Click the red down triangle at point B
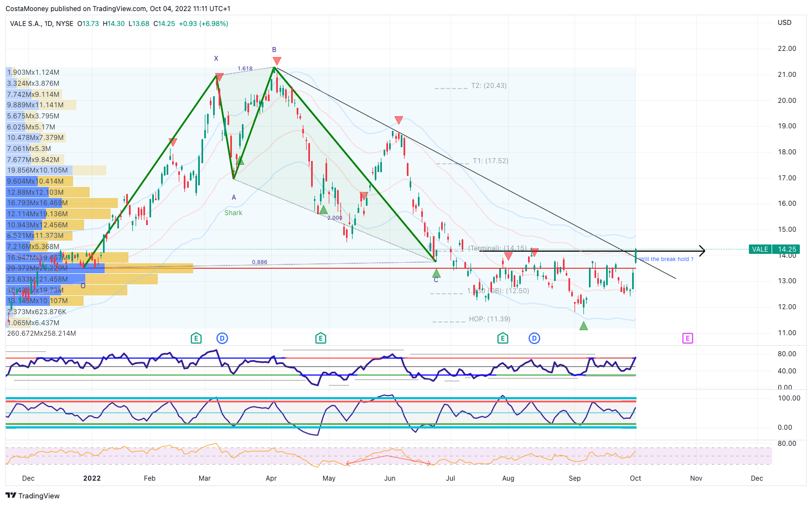The image size is (812, 505). pyautogui.click(x=277, y=61)
